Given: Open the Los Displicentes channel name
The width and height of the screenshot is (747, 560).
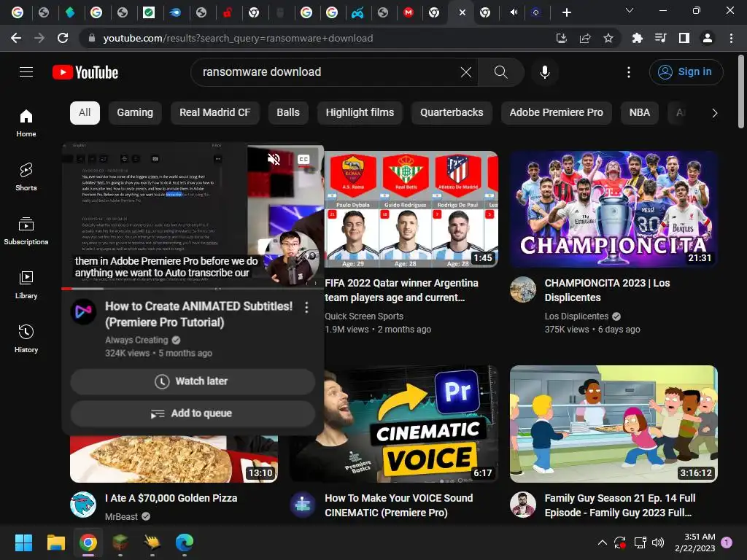Looking at the screenshot, I should tap(576, 316).
